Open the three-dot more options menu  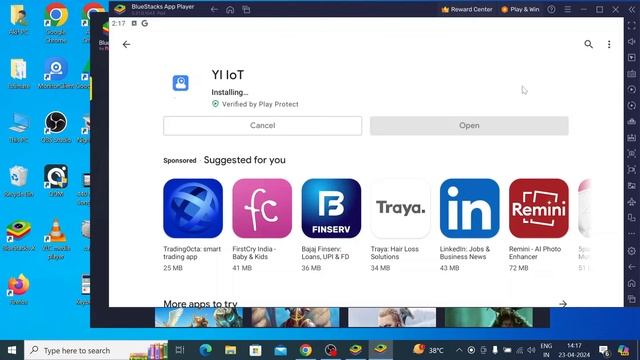(609, 44)
